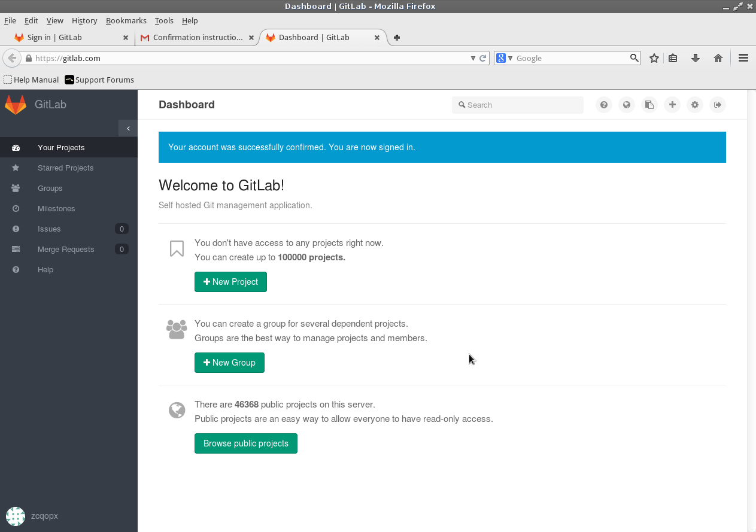Open the View menu

[54, 20]
